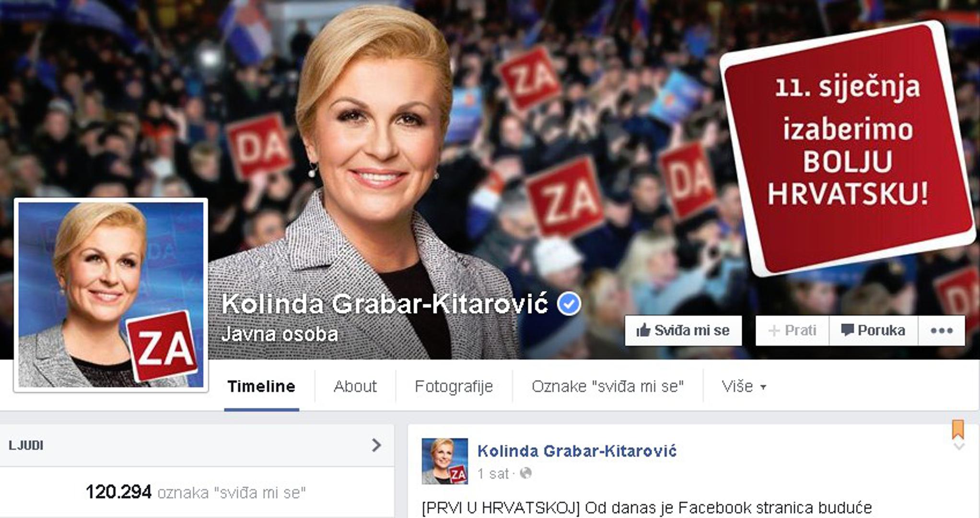This screenshot has height=518, width=980.
Task: Open the "1 sat" post timestamp
Action: [493, 473]
